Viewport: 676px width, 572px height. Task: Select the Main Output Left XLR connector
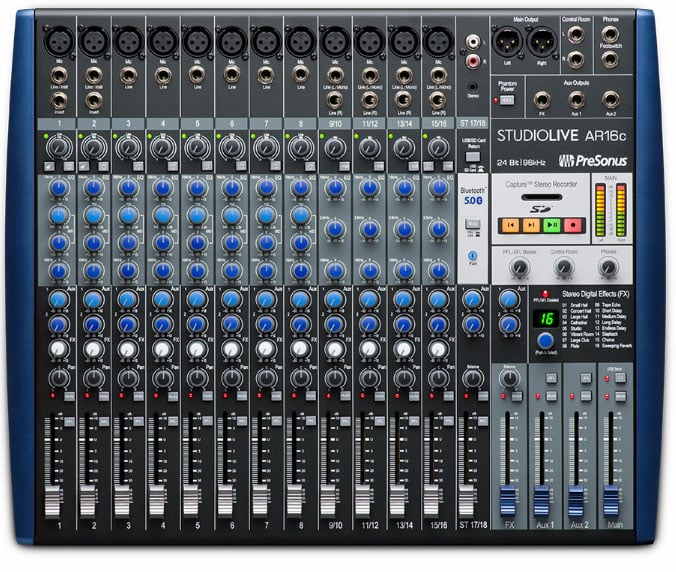pyautogui.click(x=507, y=41)
